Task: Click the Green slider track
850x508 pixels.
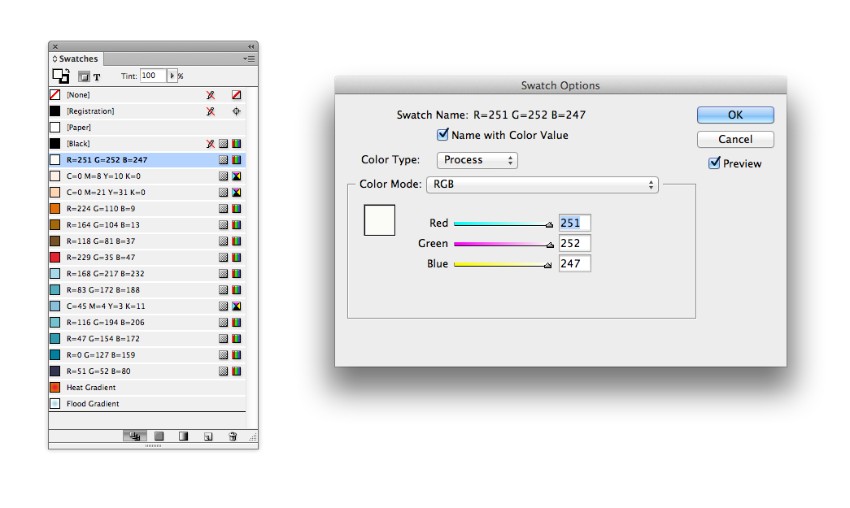Action: (503, 244)
